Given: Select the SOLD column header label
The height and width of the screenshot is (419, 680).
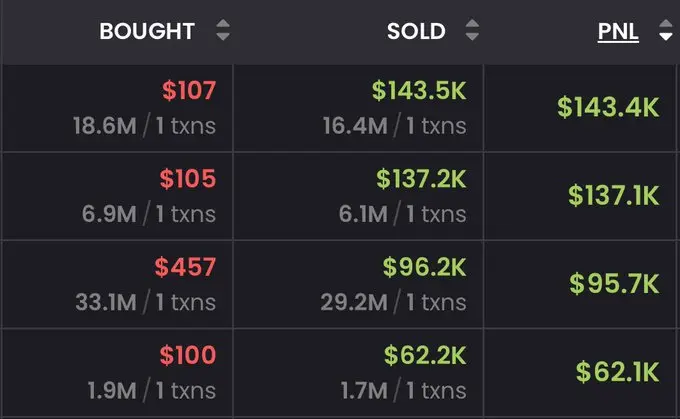Looking at the screenshot, I should click(x=416, y=32).
